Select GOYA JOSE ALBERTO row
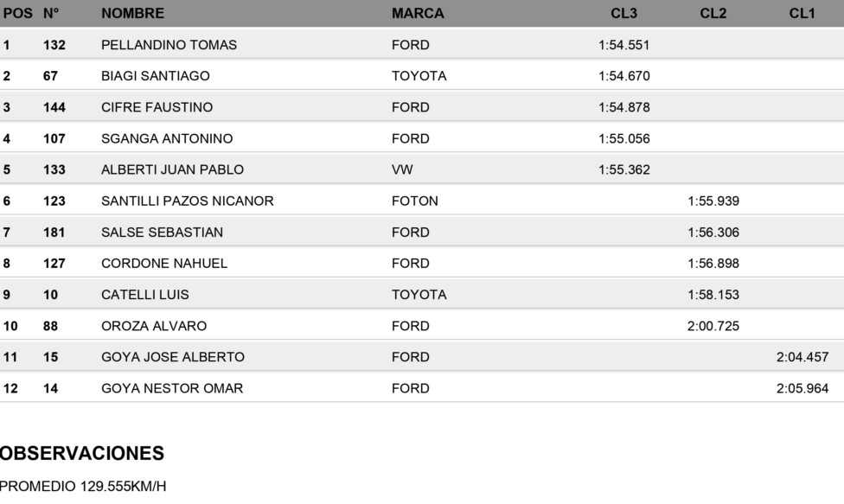 pyautogui.click(x=422, y=357)
